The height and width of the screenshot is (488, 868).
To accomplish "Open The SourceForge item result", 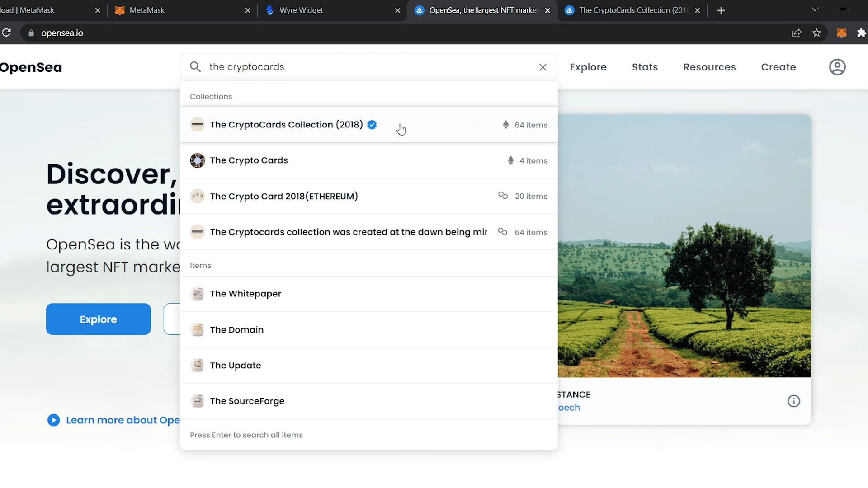I will click(x=368, y=401).
